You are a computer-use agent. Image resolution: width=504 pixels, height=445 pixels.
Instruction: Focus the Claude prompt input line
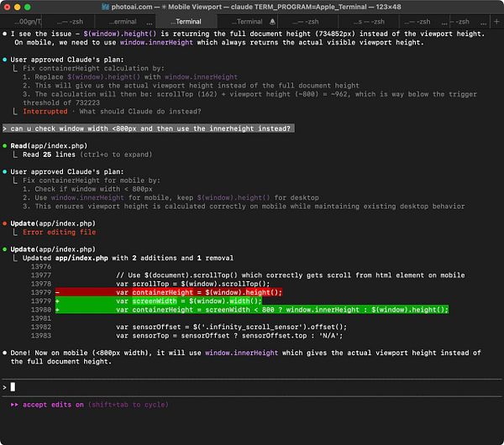click(252, 387)
